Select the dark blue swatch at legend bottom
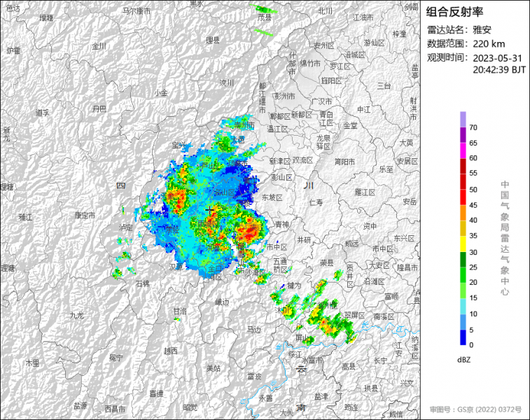This screenshot has height=420, width=530. coord(463,337)
